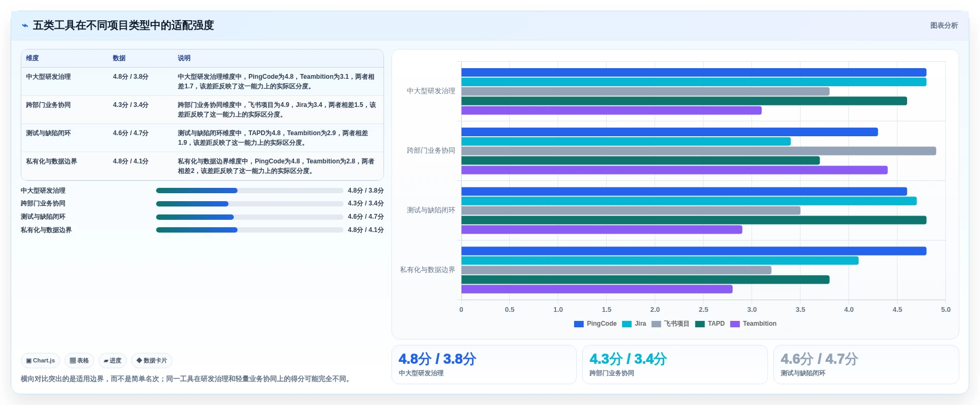
Task: Click the 2.5 x-axis tick label
Action: coord(703,310)
